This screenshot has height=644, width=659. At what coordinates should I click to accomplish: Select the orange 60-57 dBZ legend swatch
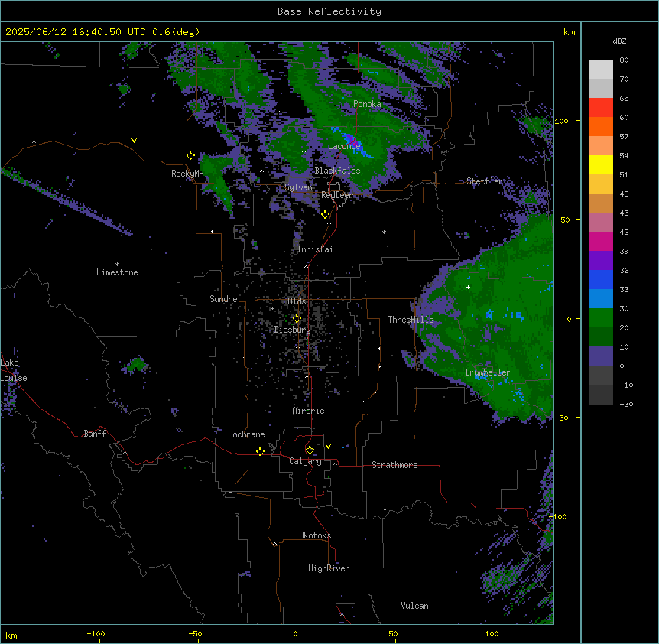coord(601,127)
